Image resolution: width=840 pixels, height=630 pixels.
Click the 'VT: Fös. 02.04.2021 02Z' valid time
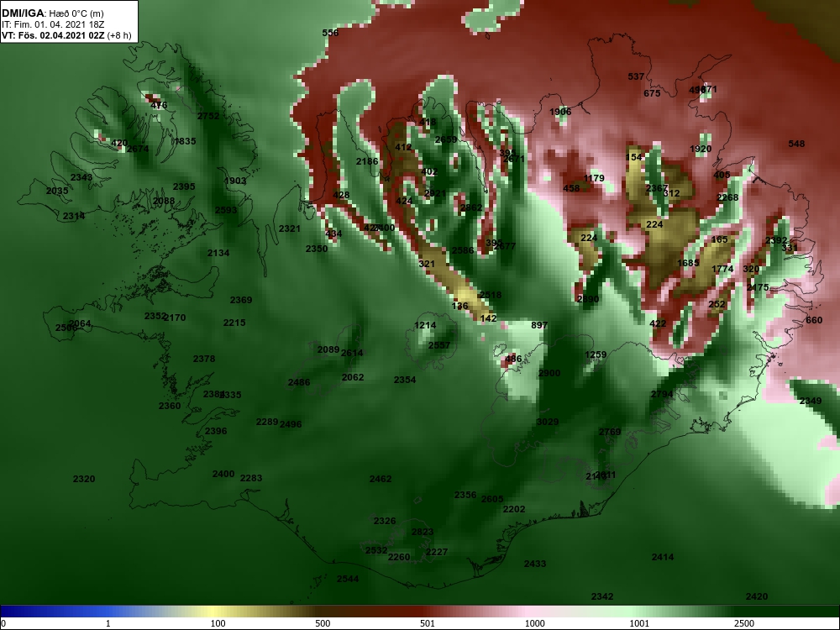[x=54, y=35]
